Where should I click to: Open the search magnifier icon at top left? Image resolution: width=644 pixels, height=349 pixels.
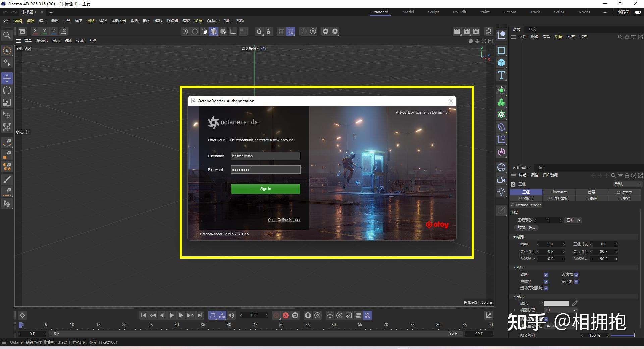pyautogui.click(x=7, y=35)
